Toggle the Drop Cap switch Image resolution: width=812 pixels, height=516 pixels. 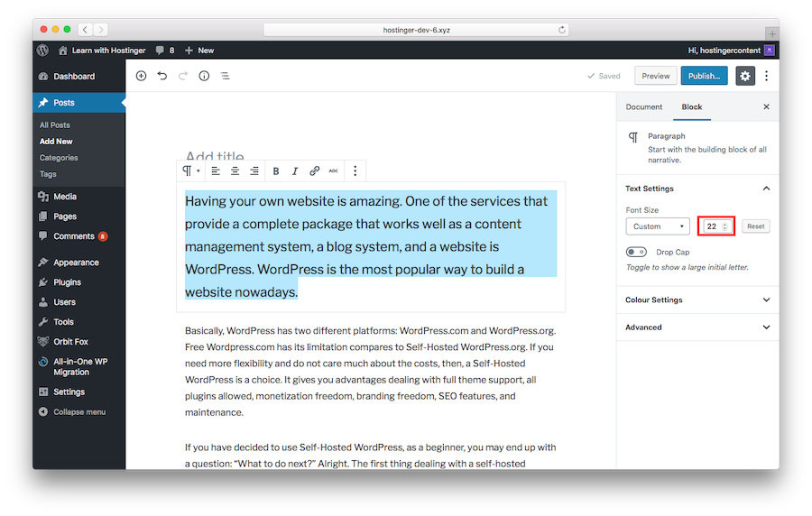pyautogui.click(x=636, y=252)
